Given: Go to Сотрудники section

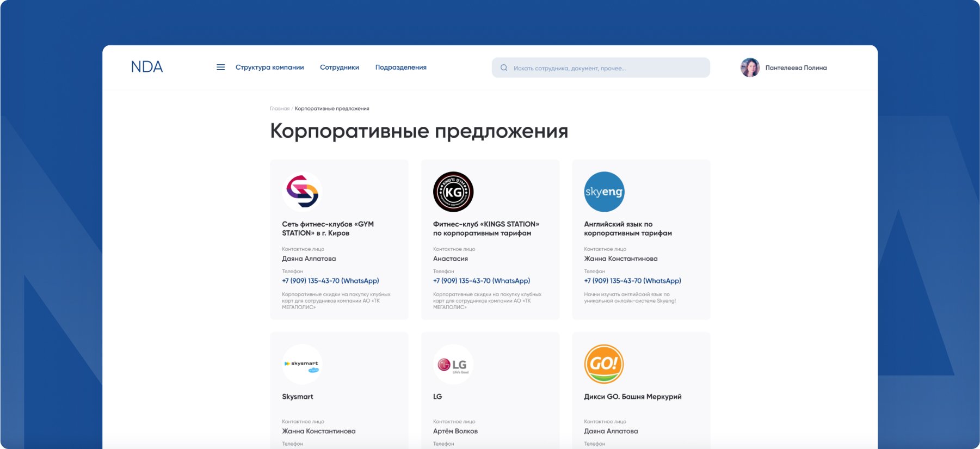Looking at the screenshot, I should pyautogui.click(x=340, y=67).
